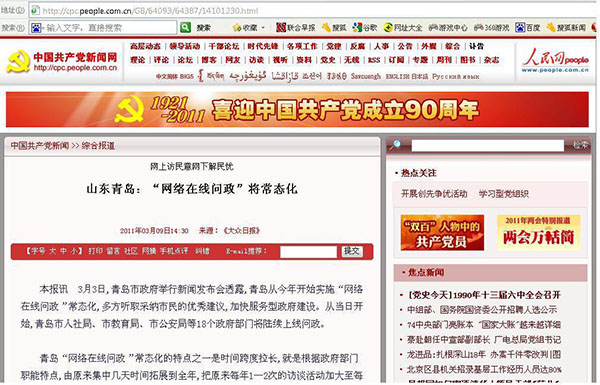Viewport: 600px width, 385px height.
Task: Click the 中国共产党新闻 breadcrumb link
Action: [40, 146]
